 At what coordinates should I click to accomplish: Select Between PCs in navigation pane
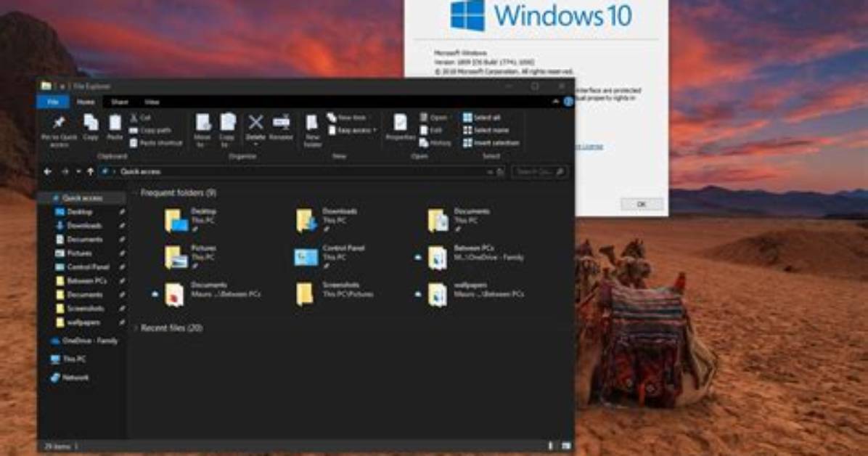81,281
